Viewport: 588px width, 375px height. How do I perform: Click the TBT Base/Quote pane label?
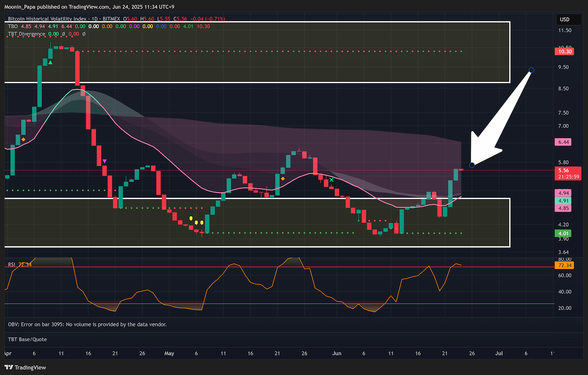click(27, 339)
